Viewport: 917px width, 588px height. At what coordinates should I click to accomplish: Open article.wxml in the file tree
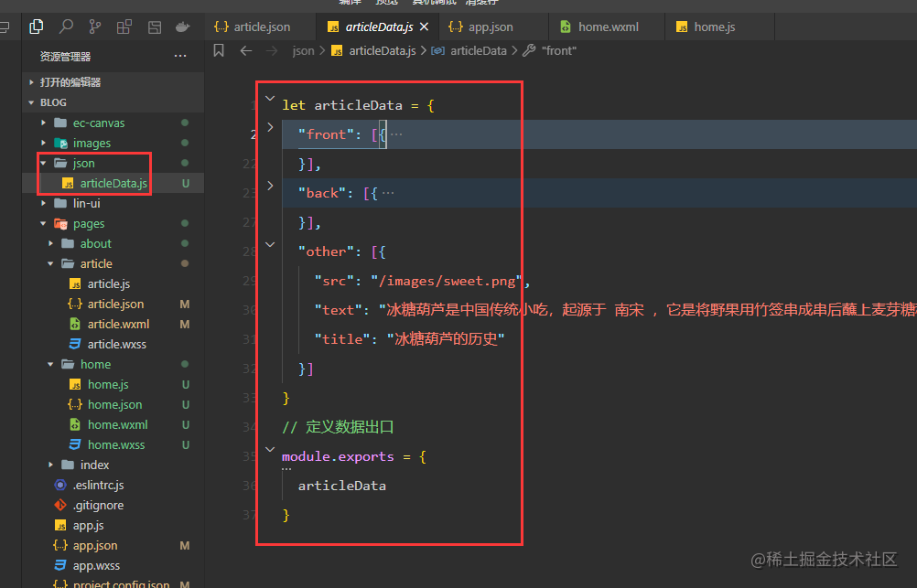tap(113, 324)
